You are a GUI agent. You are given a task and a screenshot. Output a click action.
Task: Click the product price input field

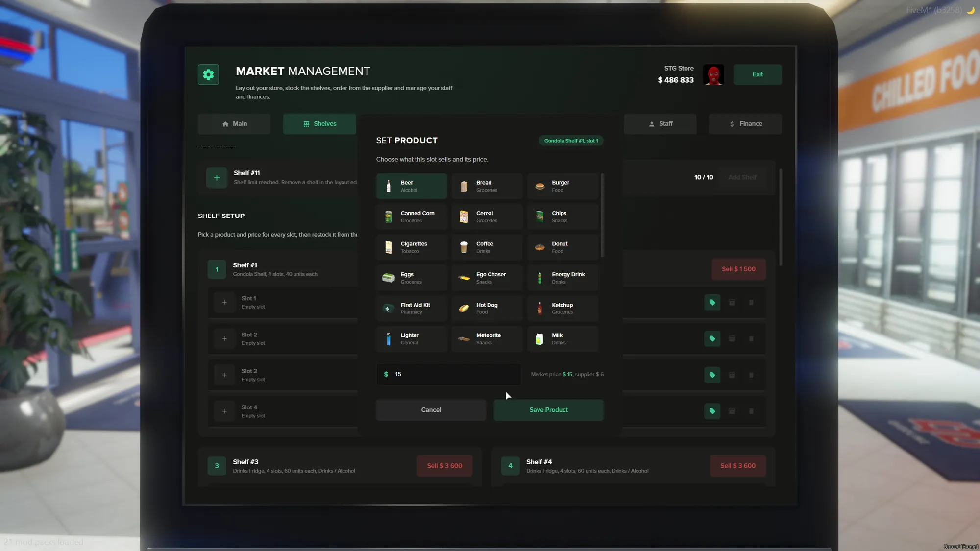tap(449, 374)
